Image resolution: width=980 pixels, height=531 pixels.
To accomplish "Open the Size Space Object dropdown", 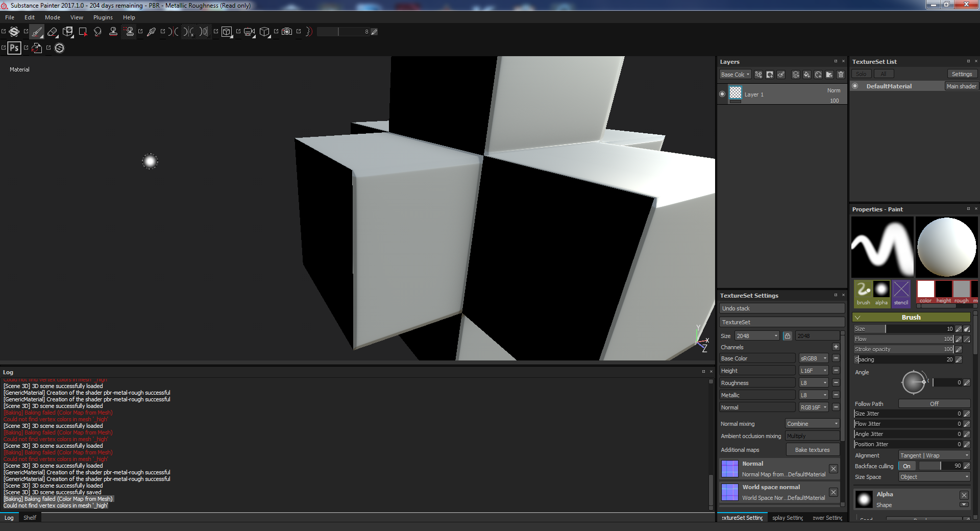I will coord(934,477).
